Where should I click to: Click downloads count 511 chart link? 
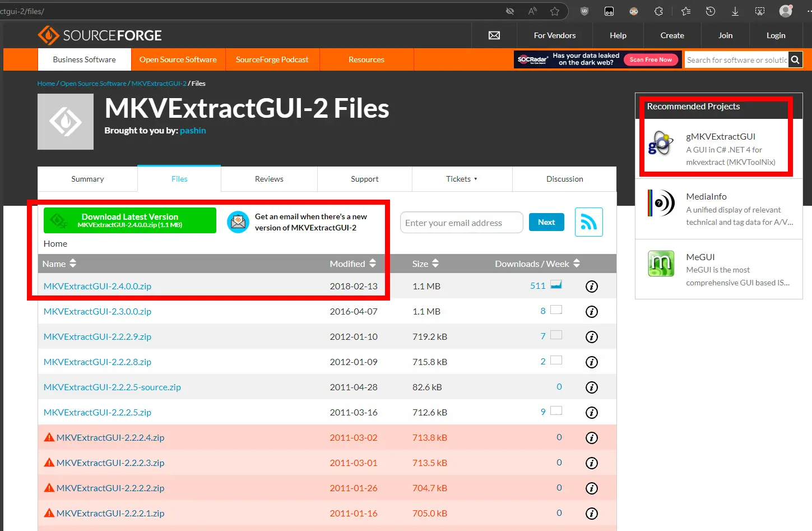coord(546,285)
